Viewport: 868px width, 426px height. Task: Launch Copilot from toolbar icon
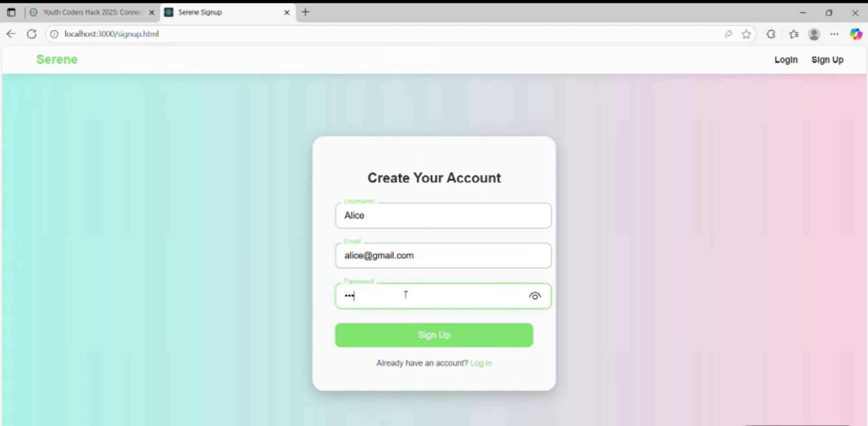click(x=856, y=34)
